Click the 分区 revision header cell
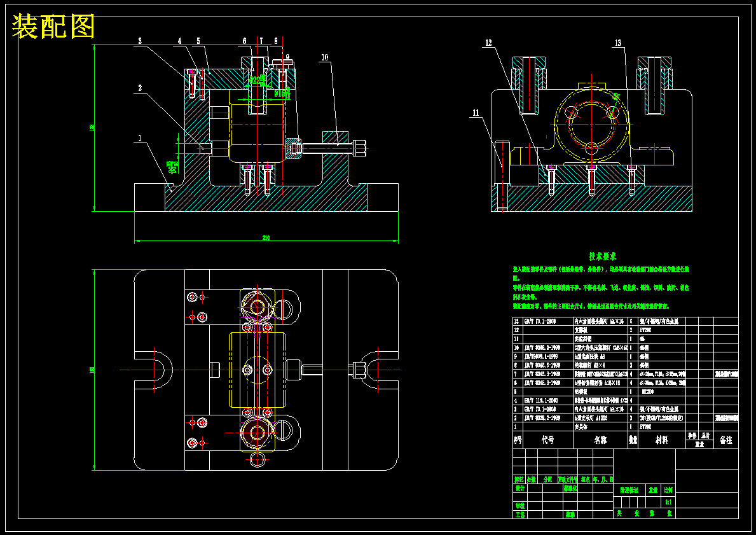 (x=547, y=480)
